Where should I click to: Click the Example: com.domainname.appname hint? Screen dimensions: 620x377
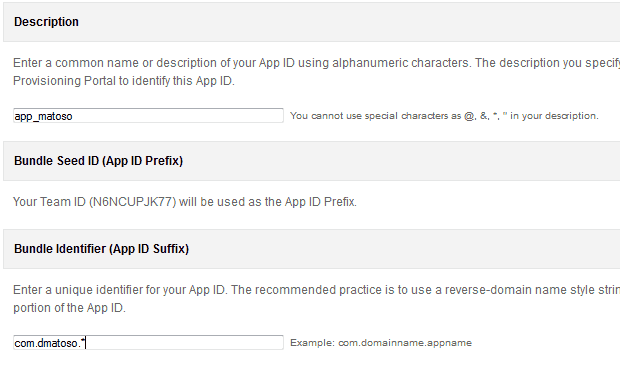381,343
